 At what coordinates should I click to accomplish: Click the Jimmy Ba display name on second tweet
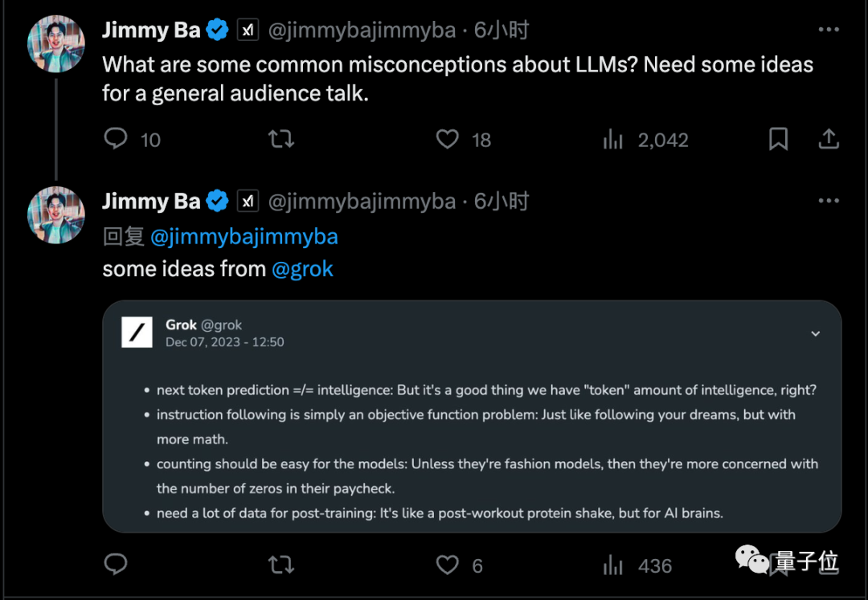click(x=151, y=201)
